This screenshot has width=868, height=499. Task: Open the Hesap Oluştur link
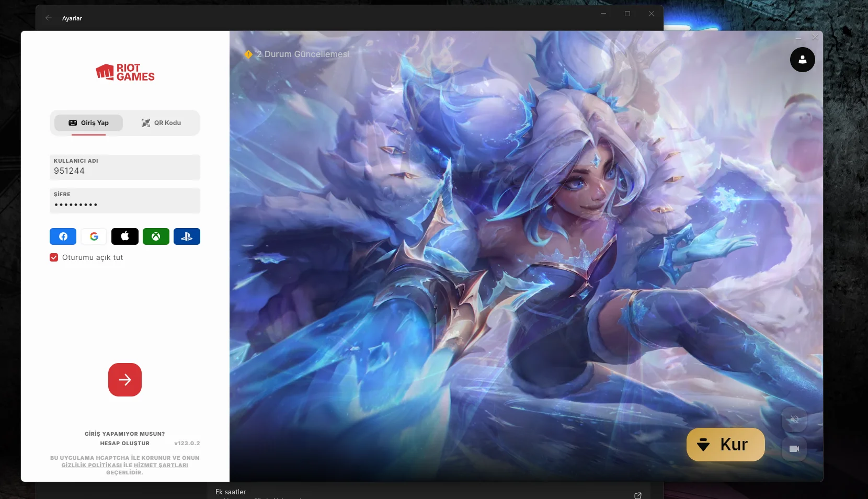click(125, 443)
